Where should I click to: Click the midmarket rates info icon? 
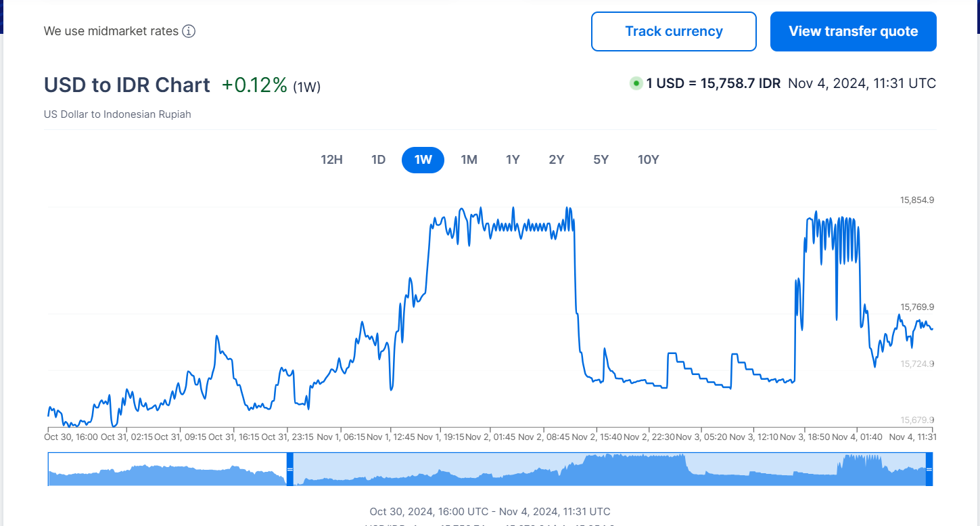189,31
